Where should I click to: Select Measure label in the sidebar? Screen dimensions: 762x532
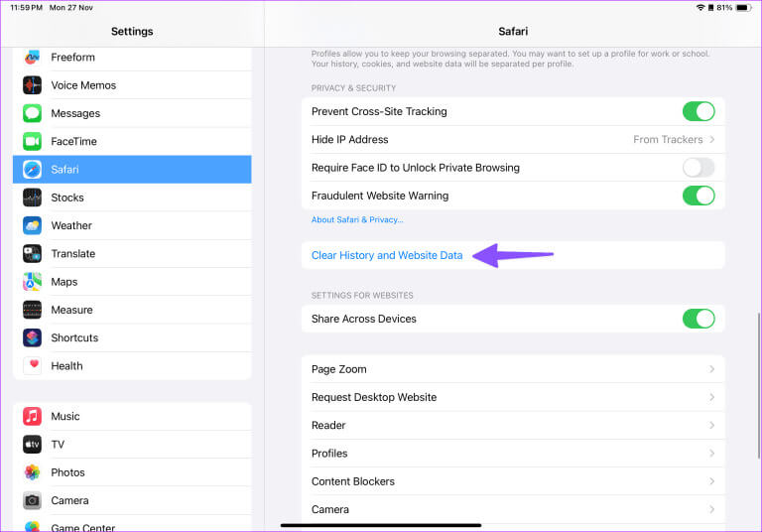[71, 310]
